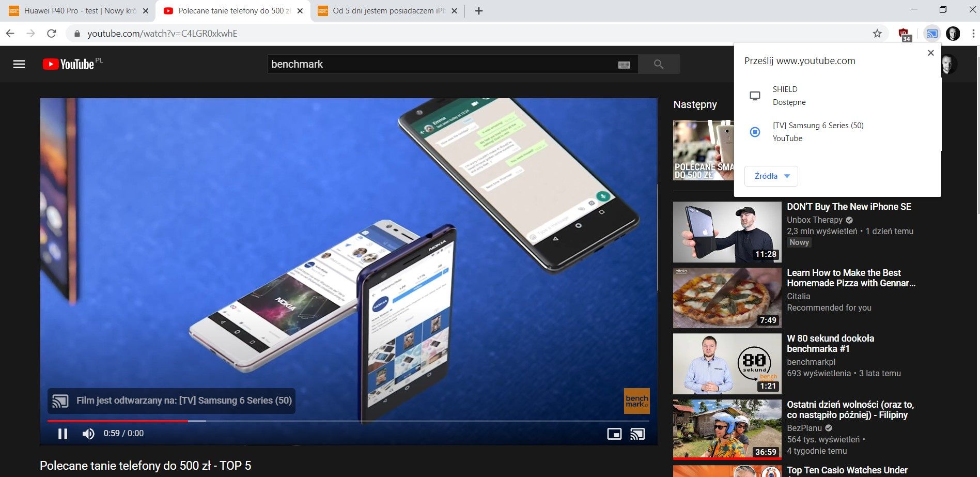Open DON'T Buy The New iPhone SE video
Viewport: 980px width, 477px height.
[849, 207]
